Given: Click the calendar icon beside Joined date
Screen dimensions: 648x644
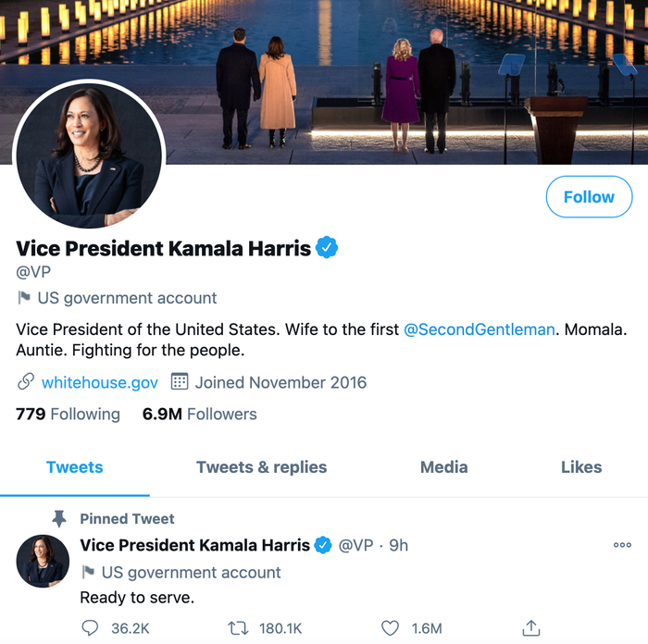Looking at the screenshot, I should pyautogui.click(x=180, y=382).
